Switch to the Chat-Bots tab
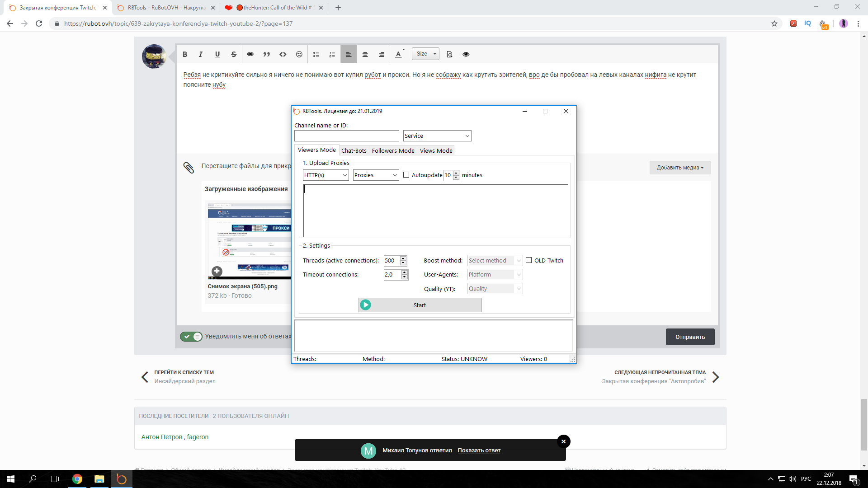The height and width of the screenshot is (488, 868). click(354, 150)
